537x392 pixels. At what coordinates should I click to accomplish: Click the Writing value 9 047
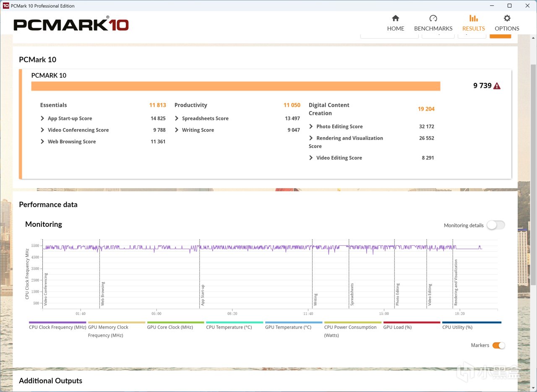pos(294,130)
